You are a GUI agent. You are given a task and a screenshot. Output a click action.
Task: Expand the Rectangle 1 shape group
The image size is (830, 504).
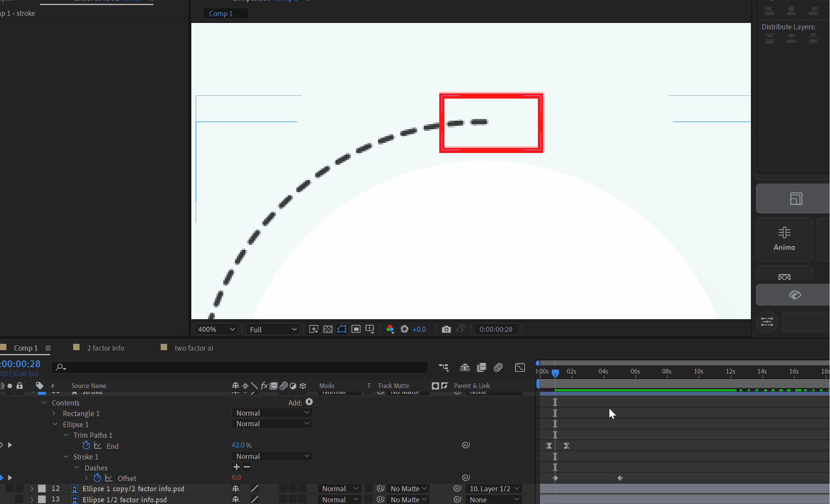click(x=54, y=413)
